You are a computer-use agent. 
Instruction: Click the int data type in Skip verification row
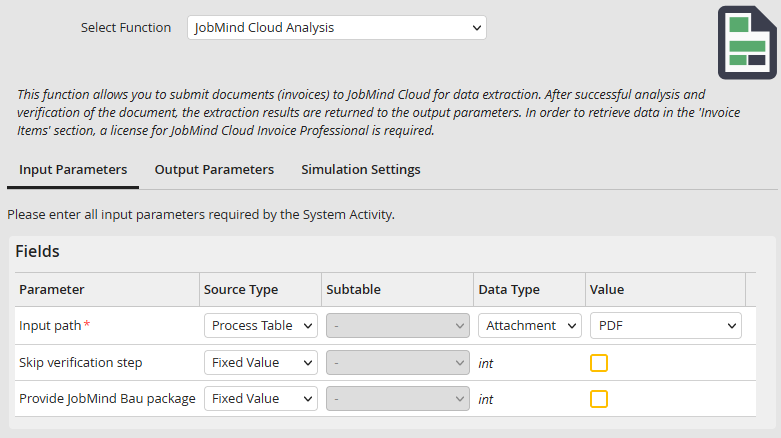[486, 363]
